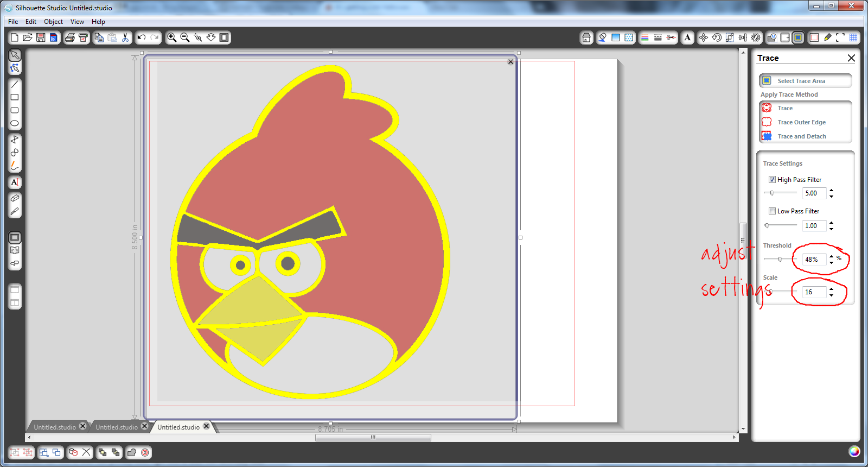Screen dimensions: 868x467
Task: Pick the Knife tool
Action: 15,211
